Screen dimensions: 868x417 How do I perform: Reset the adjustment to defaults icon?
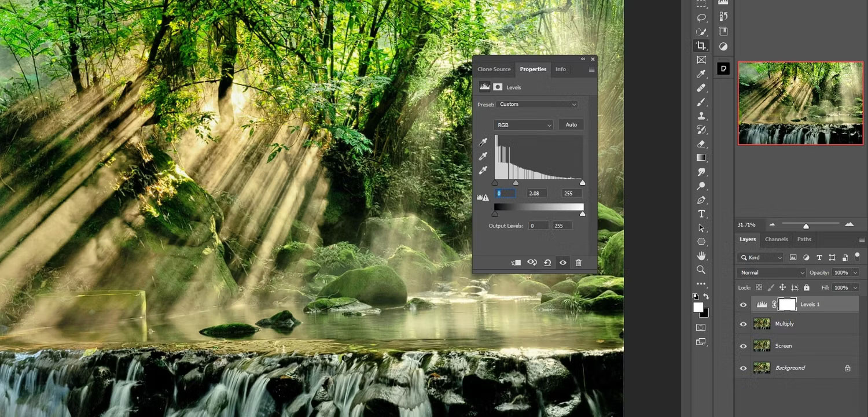pyautogui.click(x=547, y=263)
